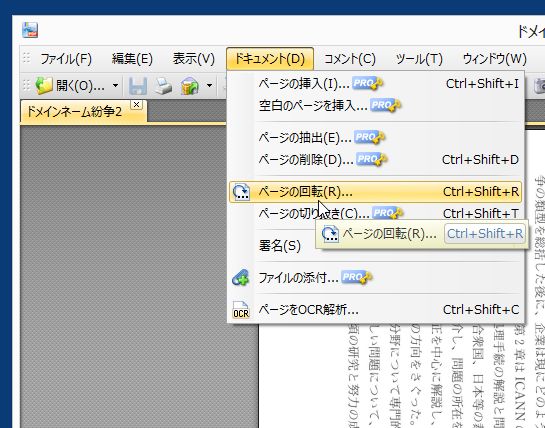545x428 pixels.
Task: Choose ファイルの添付... menu entry
Action: [x=375, y=277]
